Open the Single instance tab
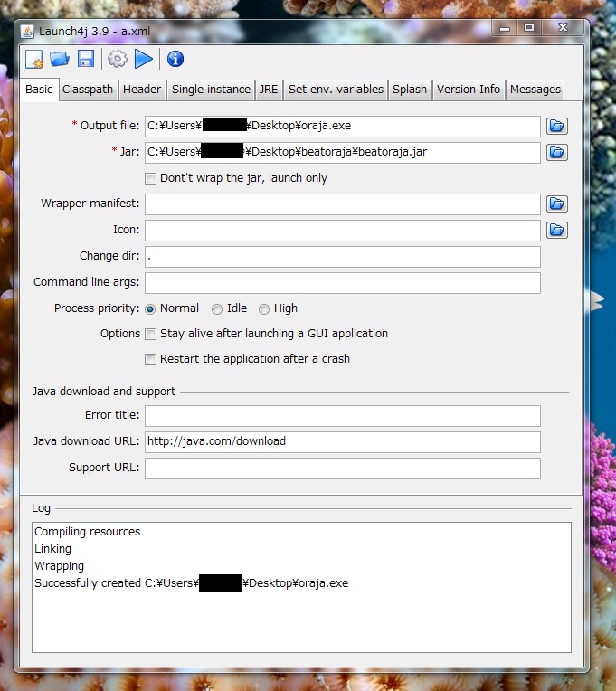Viewport: 616px width, 691px height. pyautogui.click(x=211, y=90)
